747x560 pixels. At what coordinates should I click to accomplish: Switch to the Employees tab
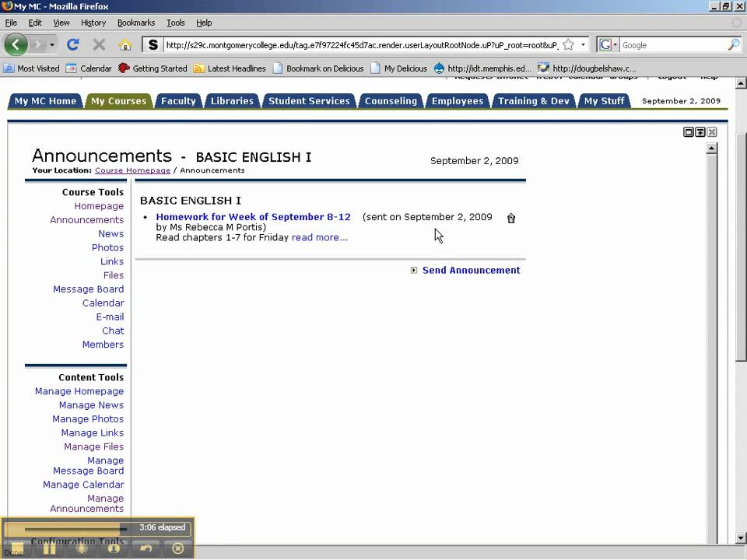pos(458,101)
